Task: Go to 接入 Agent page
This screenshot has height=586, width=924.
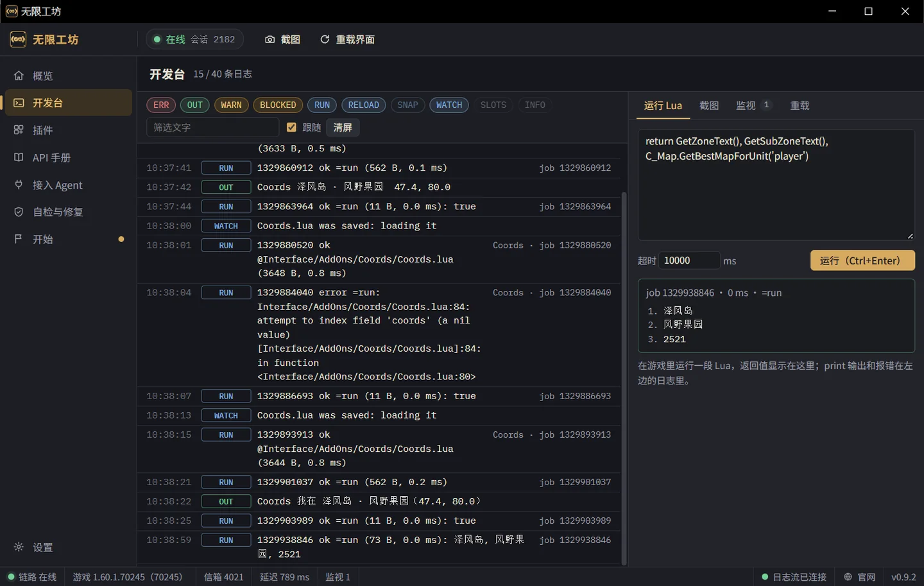Action: click(69, 185)
